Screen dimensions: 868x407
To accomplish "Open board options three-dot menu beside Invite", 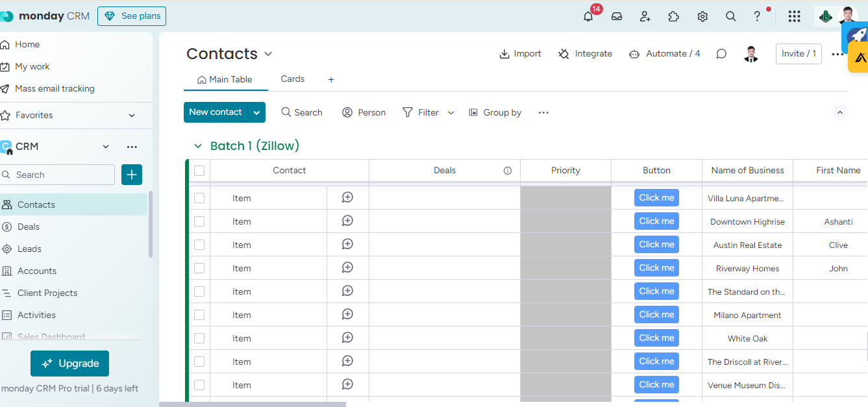I will (x=837, y=55).
